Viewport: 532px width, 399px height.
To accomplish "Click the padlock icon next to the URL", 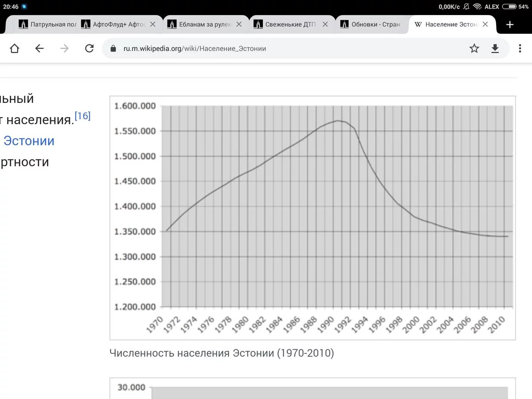I will pyautogui.click(x=113, y=48).
